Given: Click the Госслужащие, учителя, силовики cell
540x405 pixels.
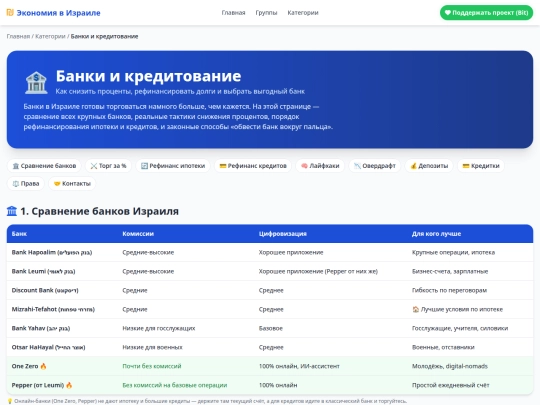Looking at the screenshot, I should pos(460,328).
